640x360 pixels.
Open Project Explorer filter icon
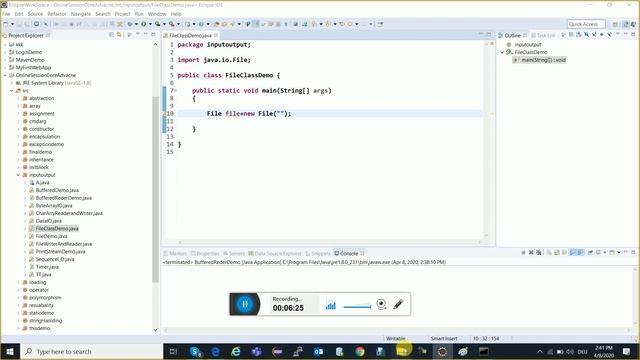coord(130,35)
